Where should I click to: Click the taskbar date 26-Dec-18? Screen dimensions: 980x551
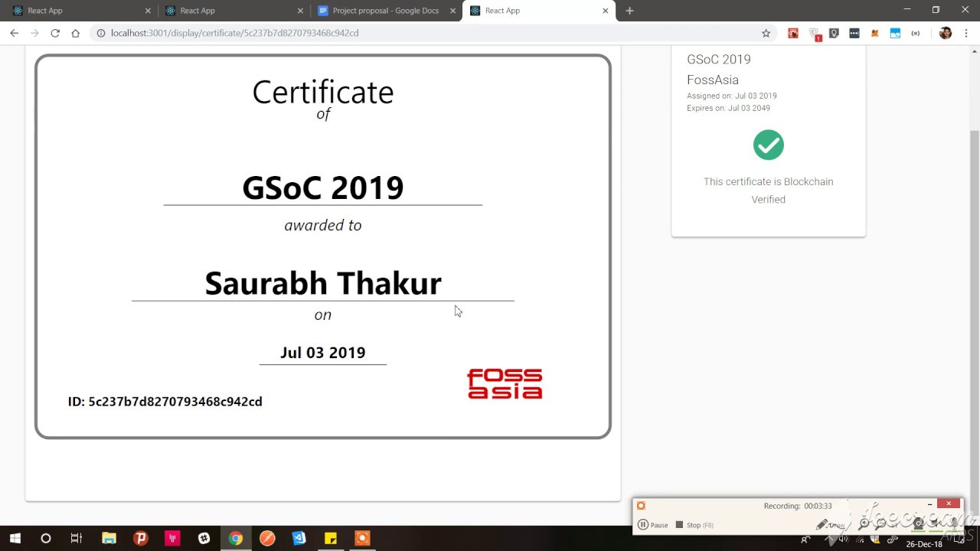tap(924, 544)
